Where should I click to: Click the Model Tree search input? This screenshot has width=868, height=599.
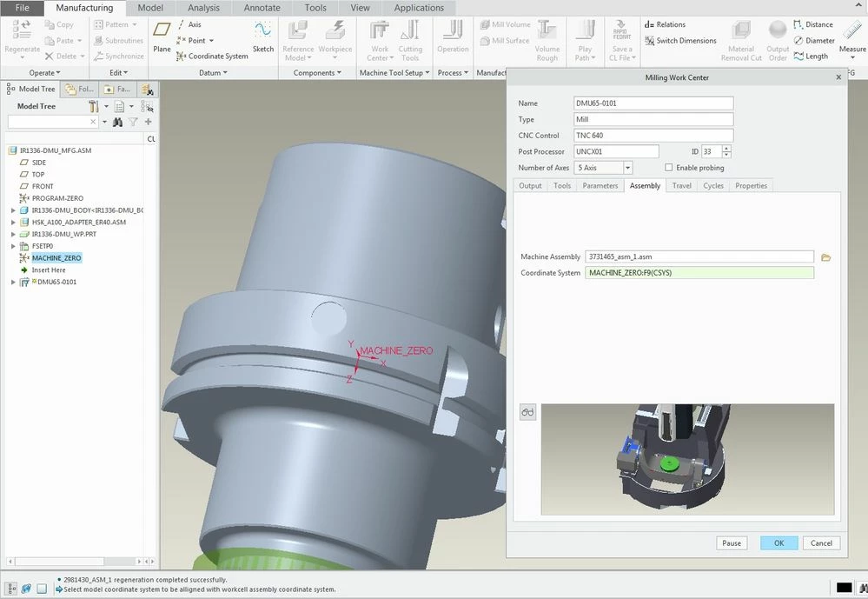[x=49, y=122]
